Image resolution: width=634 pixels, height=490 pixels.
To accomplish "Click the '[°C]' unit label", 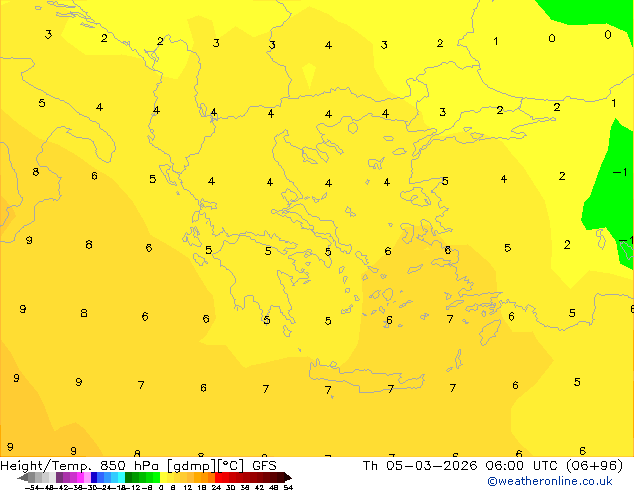I will [231, 466].
